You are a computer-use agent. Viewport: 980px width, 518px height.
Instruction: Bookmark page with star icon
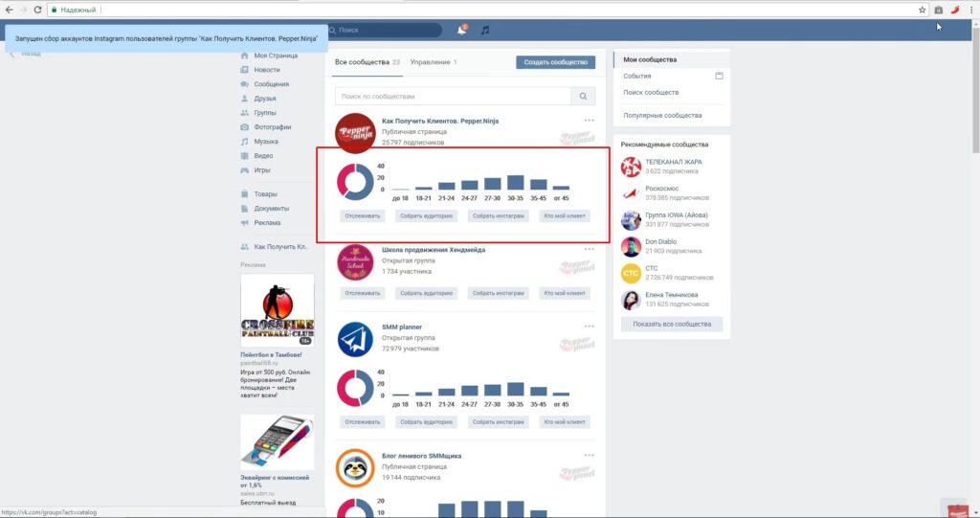click(922, 10)
